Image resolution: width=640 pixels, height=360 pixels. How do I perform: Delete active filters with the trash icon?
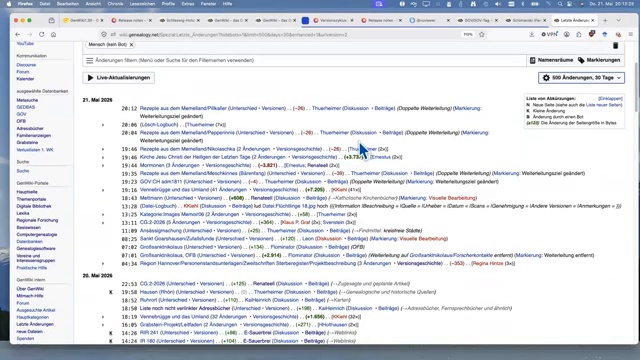click(616, 45)
